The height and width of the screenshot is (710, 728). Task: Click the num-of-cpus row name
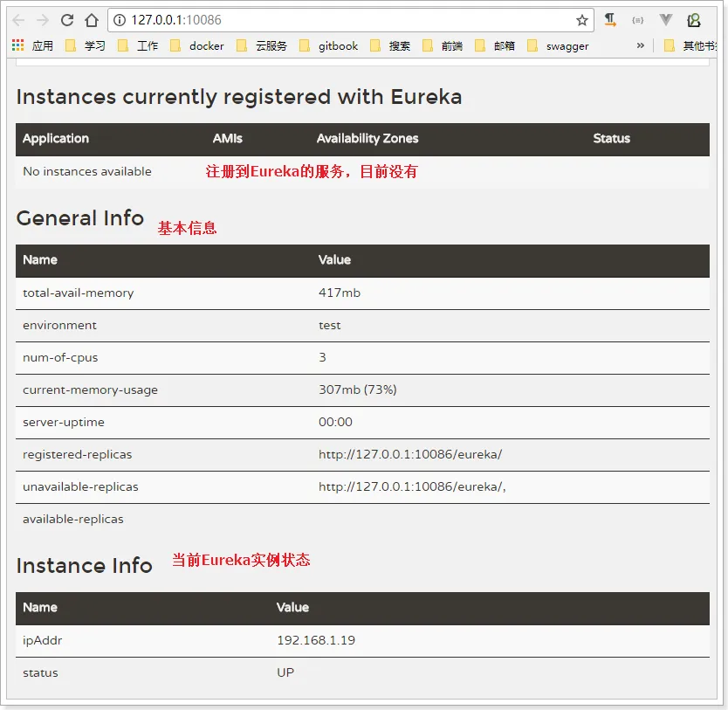(60, 357)
